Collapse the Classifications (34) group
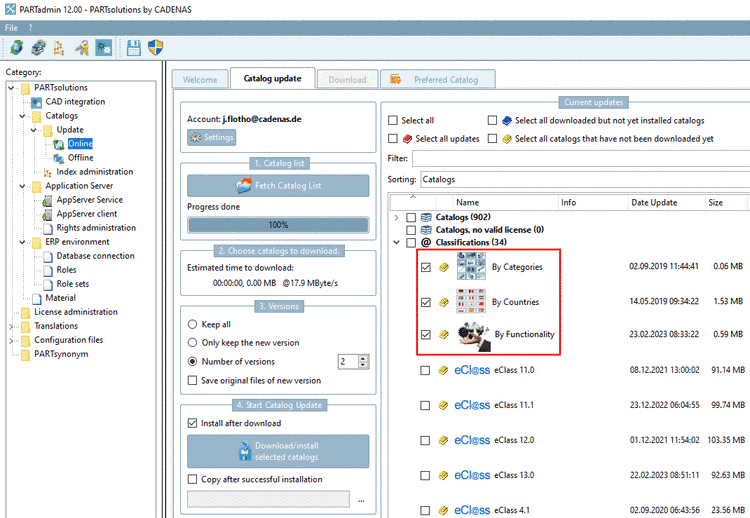Viewport: 750px width, 518px height. point(396,242)
